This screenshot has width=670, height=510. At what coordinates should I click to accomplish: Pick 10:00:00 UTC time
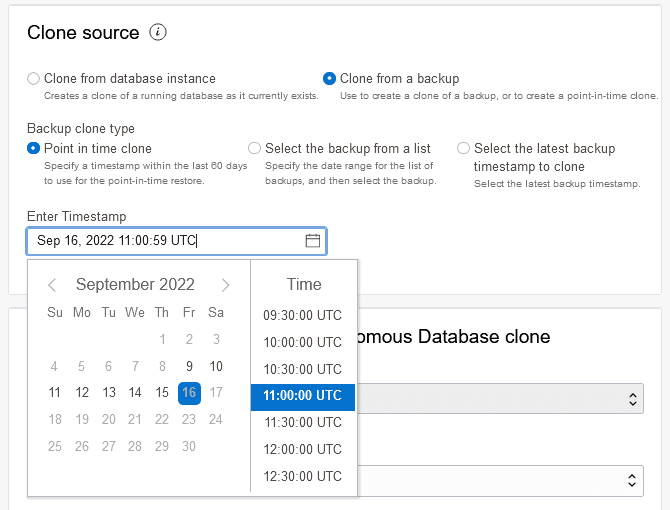point(303,342)
